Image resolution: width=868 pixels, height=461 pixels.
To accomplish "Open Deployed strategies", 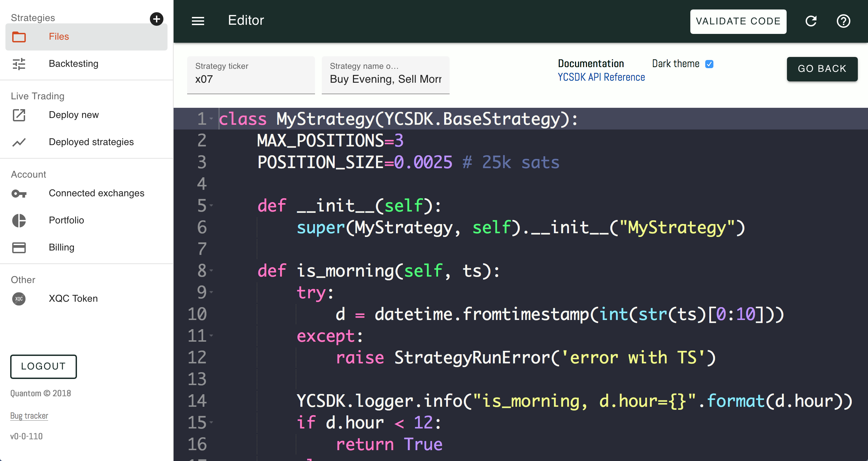I will pyautogui.click(x=86, y=142).
